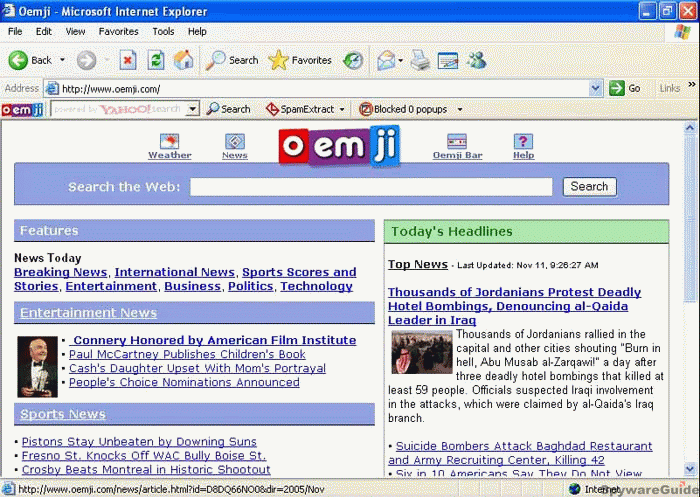Viewport: 700px width, 497px height.
Task: Click the Jordan protest news photo
Action: click(x=422, y=352)
